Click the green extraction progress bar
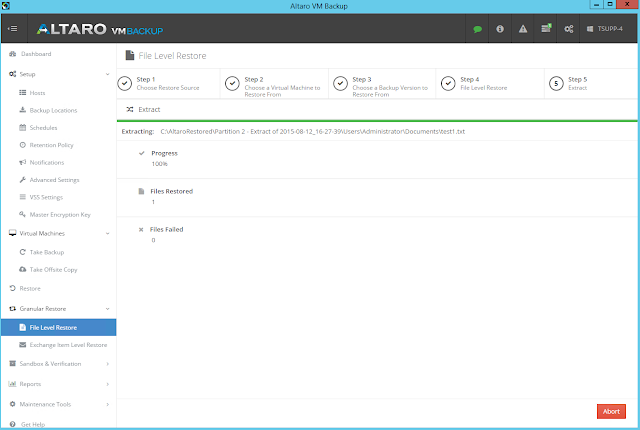The height and width of the screenshot is (430, 640). pyautogui.click(x=377, y=121)
